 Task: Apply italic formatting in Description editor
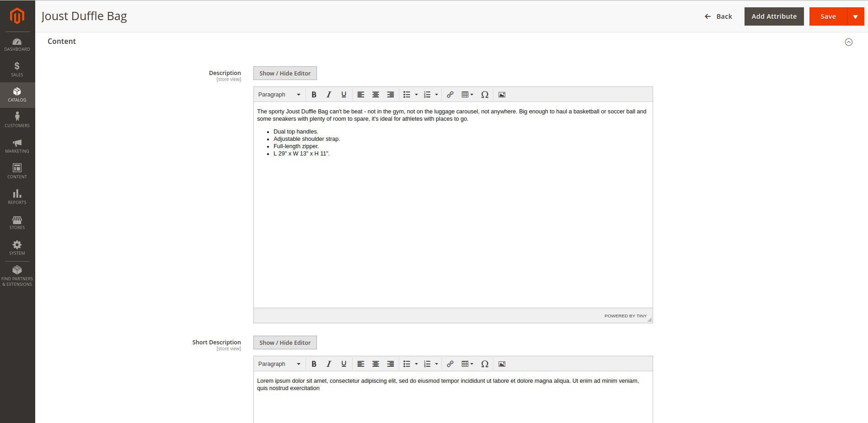tap(329, 94)
